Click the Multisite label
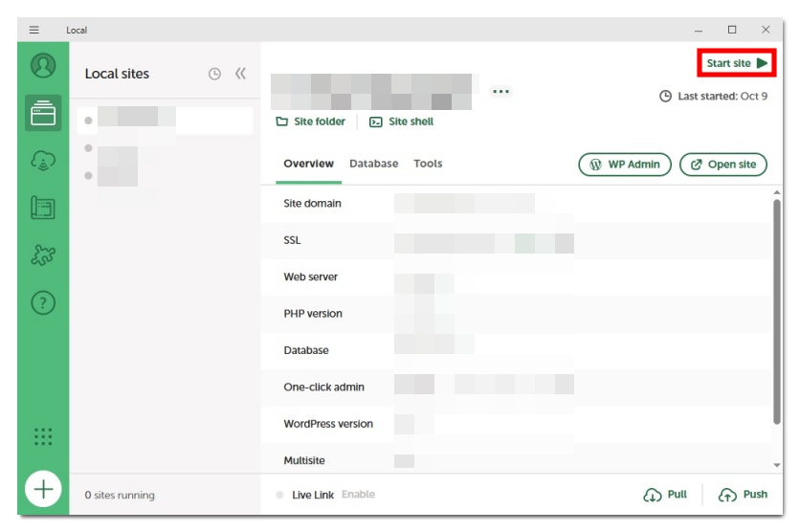800x532 pixels. (304, 460)
